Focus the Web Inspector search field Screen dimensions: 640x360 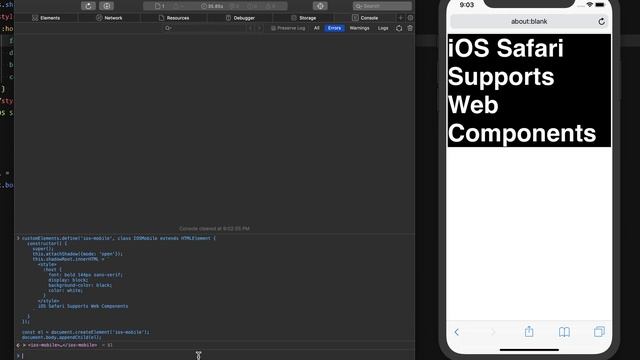pos(382,6)
